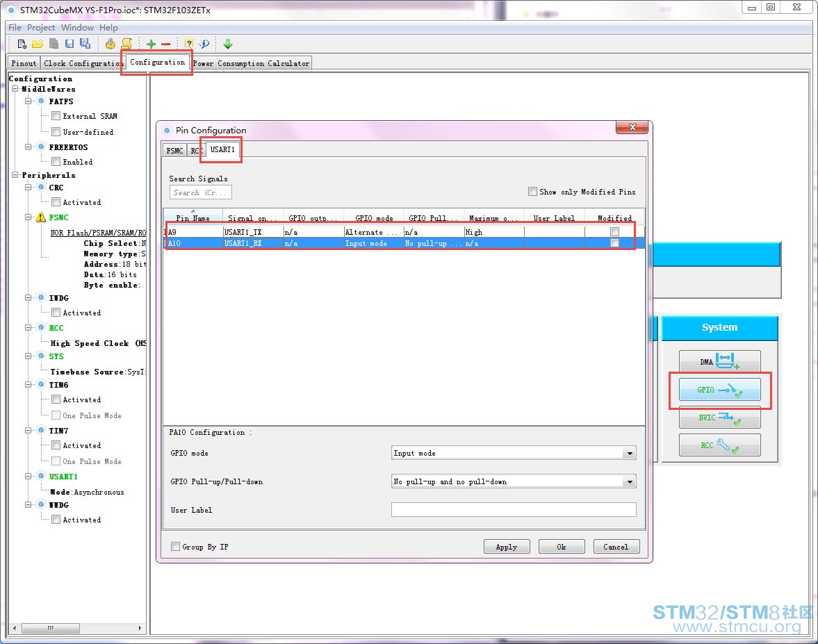
Task: Click the Generate Code gear icon
Action: 110,44
